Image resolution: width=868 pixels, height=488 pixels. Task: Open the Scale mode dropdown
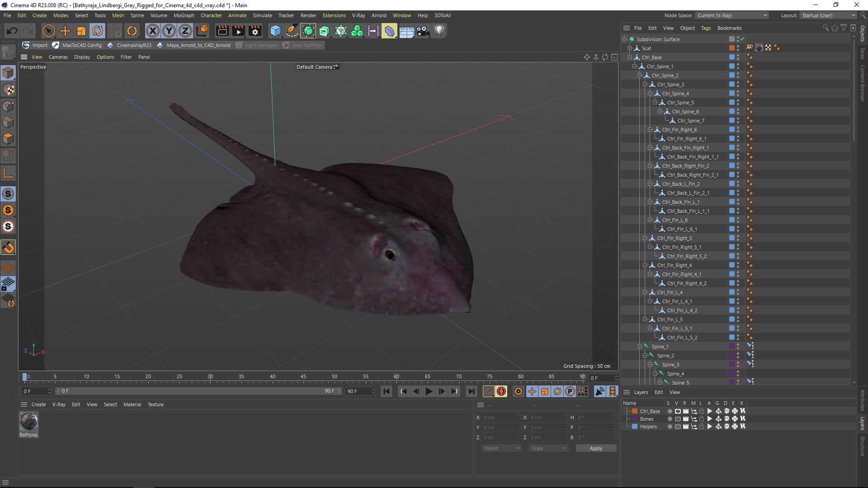pos(548,448)
